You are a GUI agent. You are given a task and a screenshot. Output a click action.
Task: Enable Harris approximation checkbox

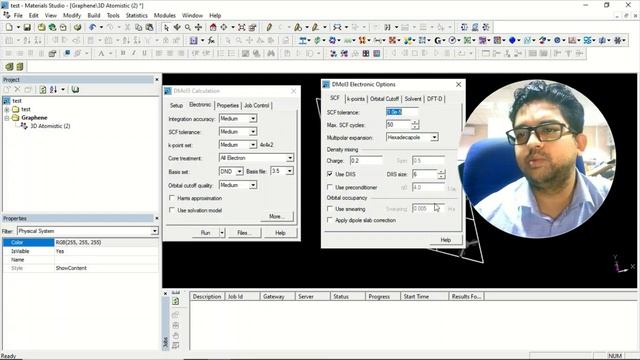click(172, 198)
